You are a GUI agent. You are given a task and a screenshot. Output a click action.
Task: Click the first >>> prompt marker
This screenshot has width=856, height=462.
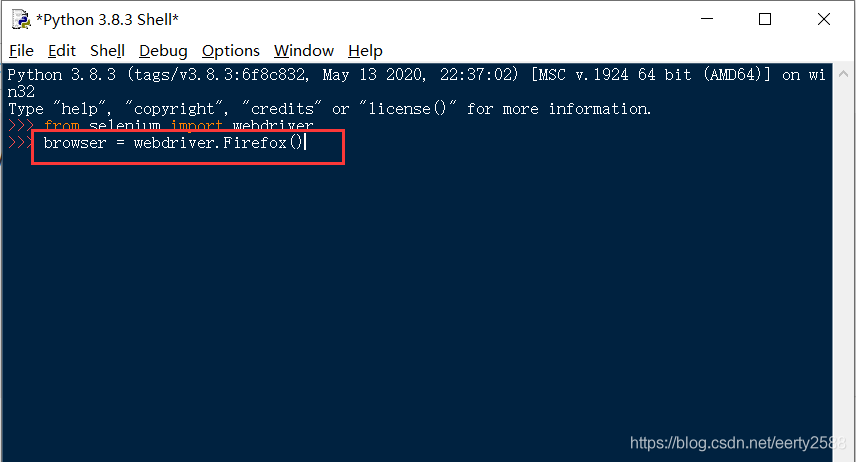tap(19, 126)
